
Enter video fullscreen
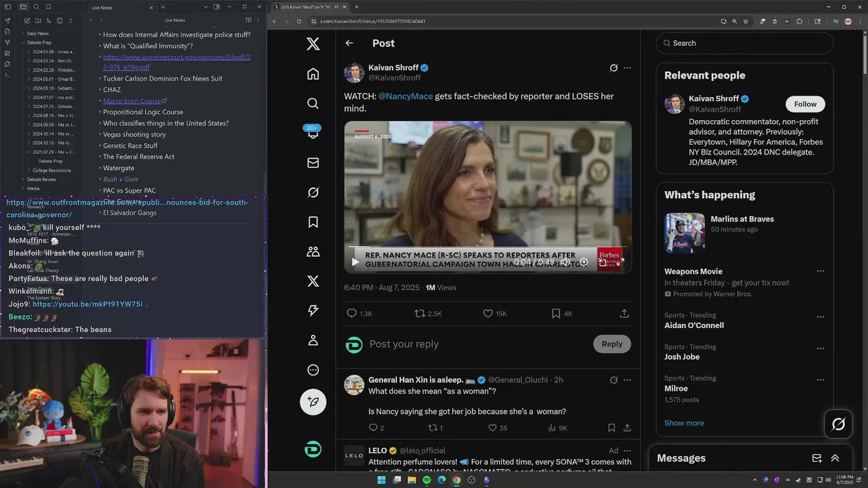620,262
